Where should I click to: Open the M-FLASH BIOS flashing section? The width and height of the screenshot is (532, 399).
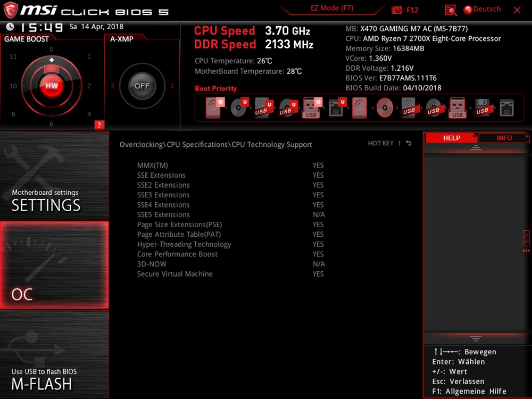[x=54, y=354]
